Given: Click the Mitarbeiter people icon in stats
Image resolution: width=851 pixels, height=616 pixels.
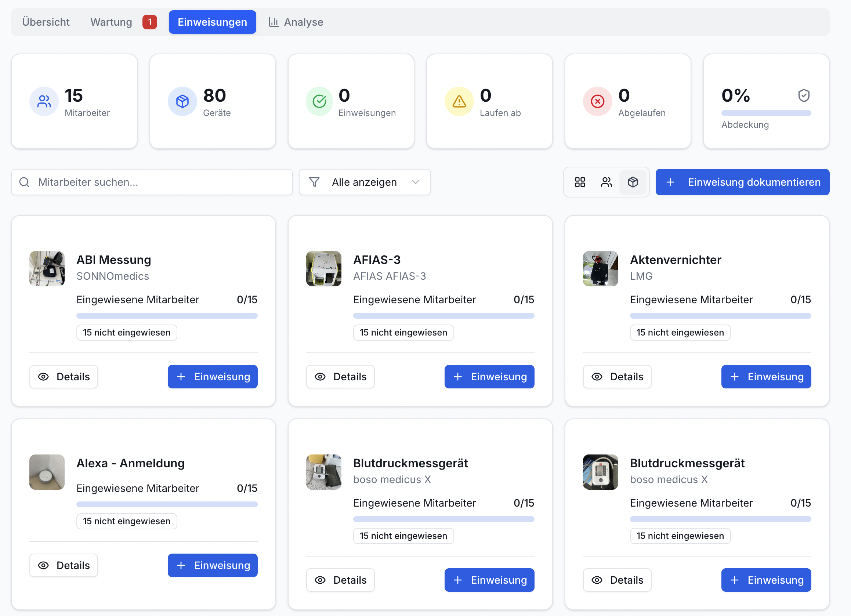Looking at the screenshot, I should pos(44,101).
